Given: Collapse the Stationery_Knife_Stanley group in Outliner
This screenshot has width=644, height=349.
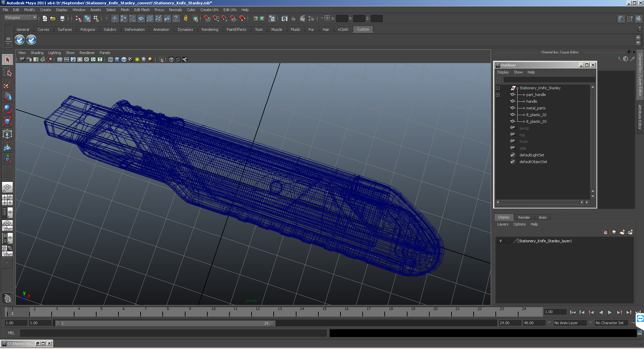Looking at the screenshot, I should pyautogui.click(x=498, y=88).
